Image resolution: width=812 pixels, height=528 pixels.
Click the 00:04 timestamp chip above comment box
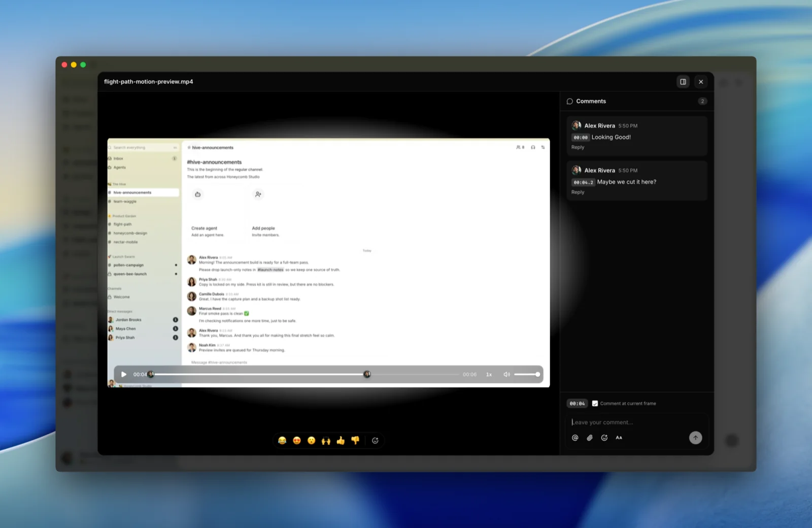(577, 404)
